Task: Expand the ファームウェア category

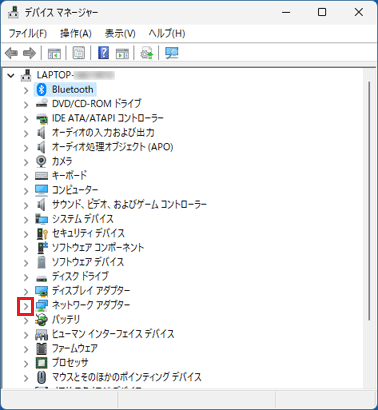Action: (x=26, y=349)
